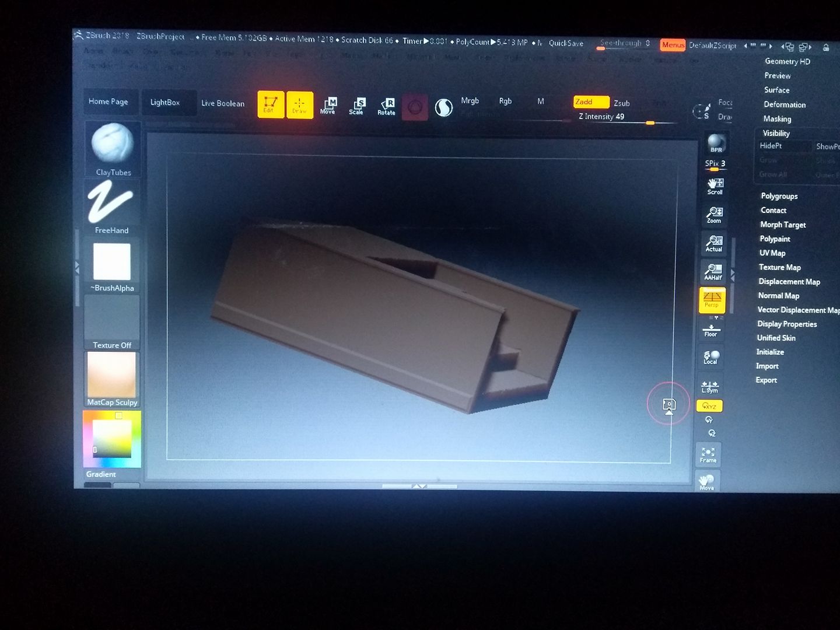This screenshot has width=840, height=630.
Task: Enable Mrgb paint mode
Action: pyautogui.click(x=470, y=100)
